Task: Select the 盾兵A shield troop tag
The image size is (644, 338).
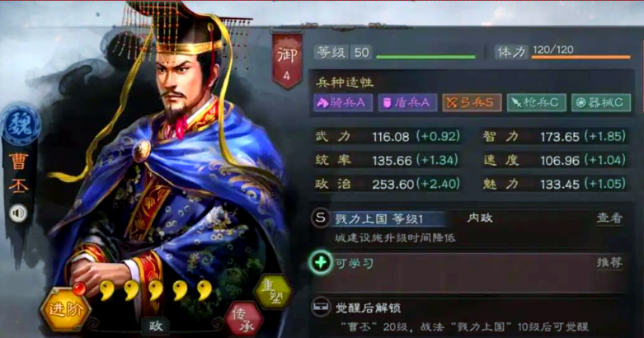Action: click(x=407, y=103)
